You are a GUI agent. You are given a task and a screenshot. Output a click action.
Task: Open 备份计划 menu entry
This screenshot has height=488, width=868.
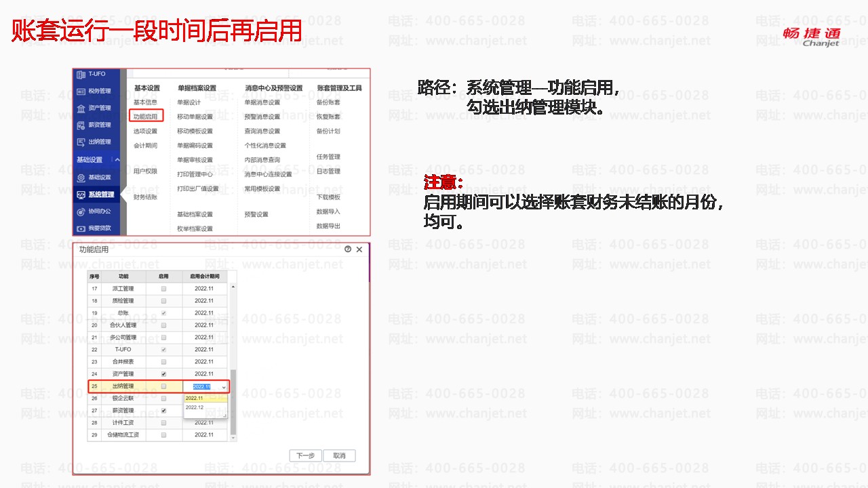tap(328, 131)
